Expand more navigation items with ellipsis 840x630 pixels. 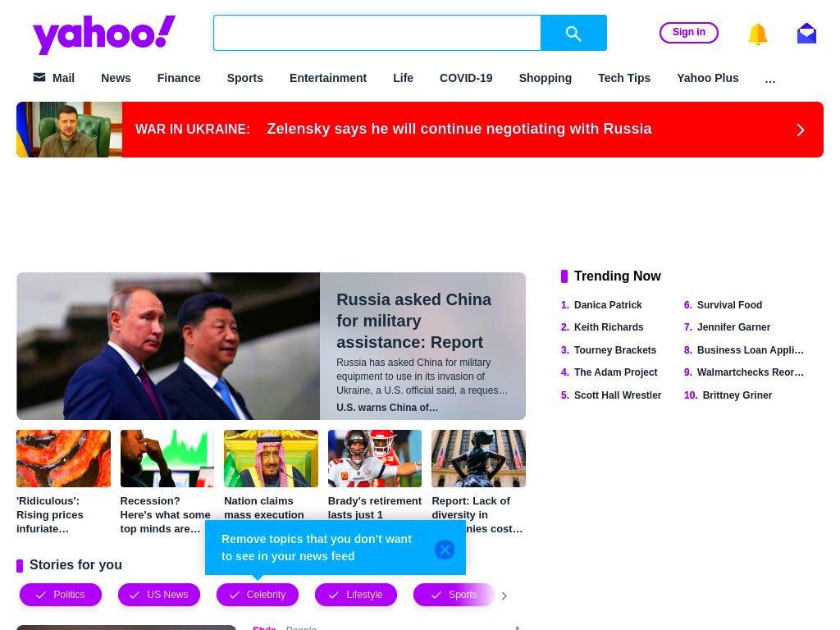pos(769,80)
